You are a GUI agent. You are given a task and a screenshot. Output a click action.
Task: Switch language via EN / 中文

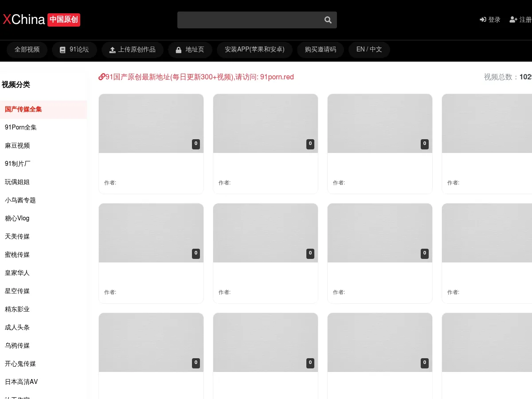point(369,50)
